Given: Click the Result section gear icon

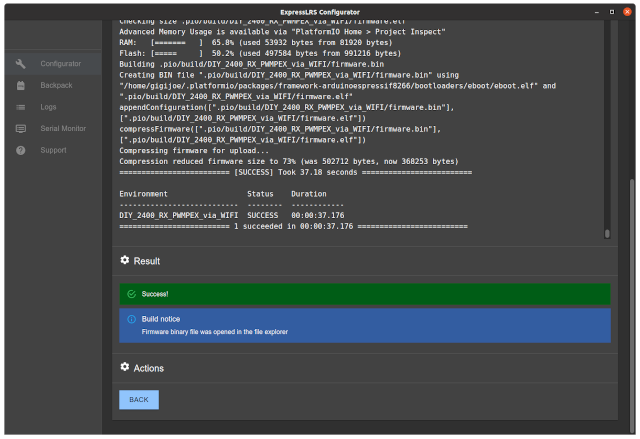Looking at the screenshot, I should pos(125,260).
